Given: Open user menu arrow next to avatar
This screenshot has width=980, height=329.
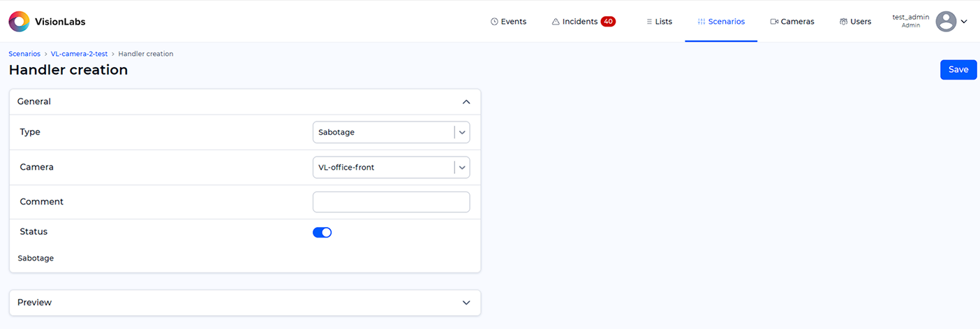Looking at the screenshot, I should (x=964, y=22).
